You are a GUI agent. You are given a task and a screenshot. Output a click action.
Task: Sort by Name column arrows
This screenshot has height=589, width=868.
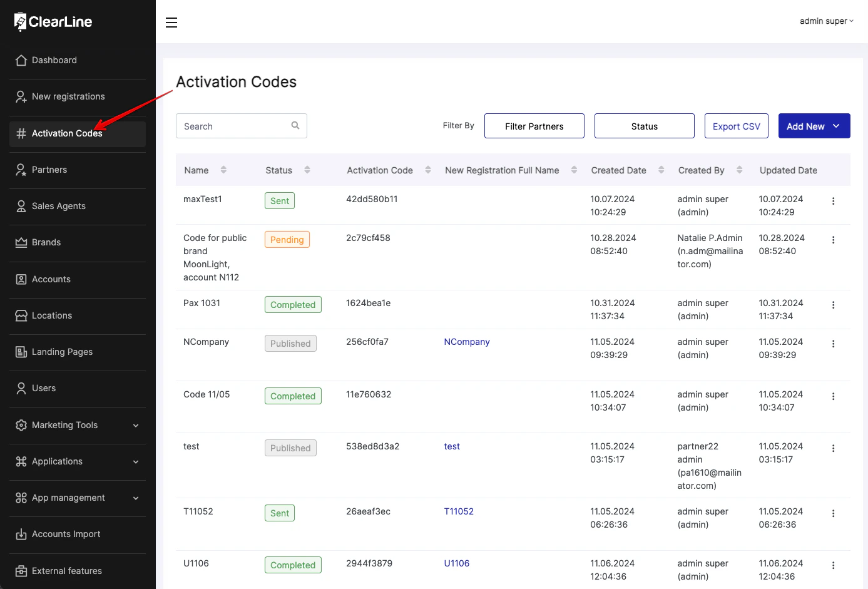223,170
